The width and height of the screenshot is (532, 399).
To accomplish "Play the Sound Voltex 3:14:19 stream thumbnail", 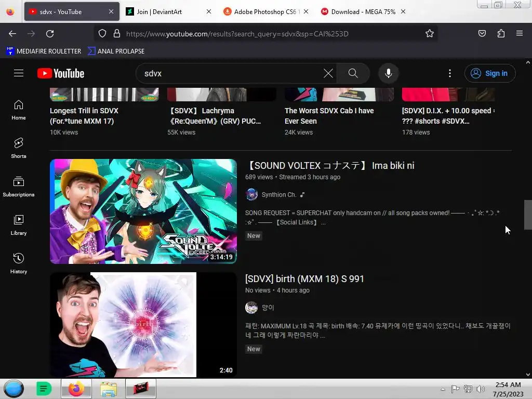I will [143, 211].
